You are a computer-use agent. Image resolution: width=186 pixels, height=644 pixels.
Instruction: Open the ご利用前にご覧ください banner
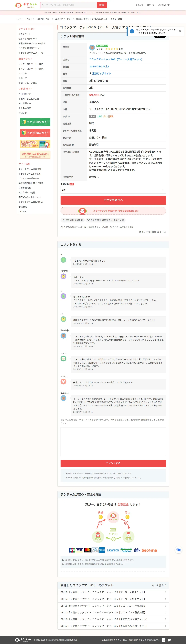35,155
